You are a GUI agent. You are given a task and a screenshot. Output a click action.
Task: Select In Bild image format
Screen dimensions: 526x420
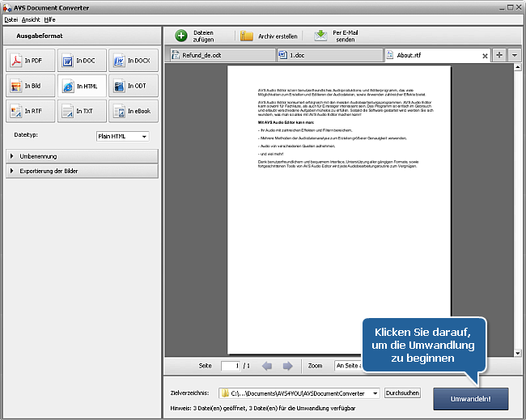click(30, 86)
